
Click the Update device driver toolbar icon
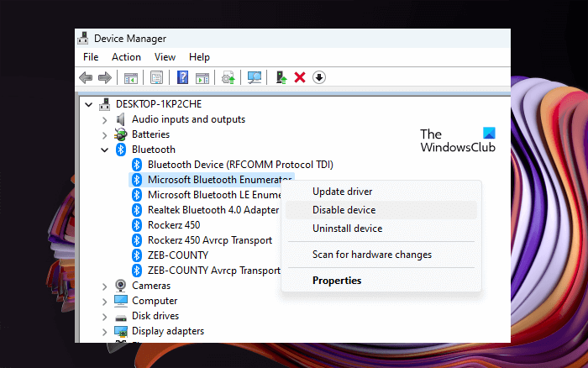tap(228, 77)
